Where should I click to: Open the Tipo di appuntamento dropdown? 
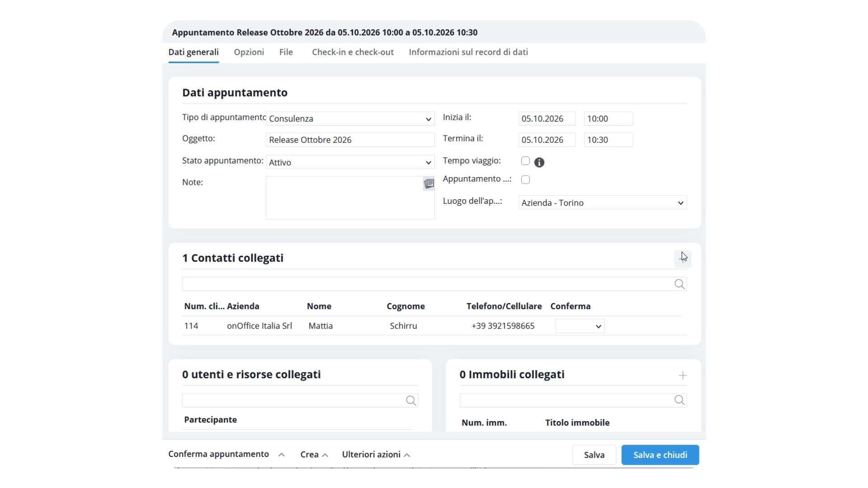[x=350, y=118]
